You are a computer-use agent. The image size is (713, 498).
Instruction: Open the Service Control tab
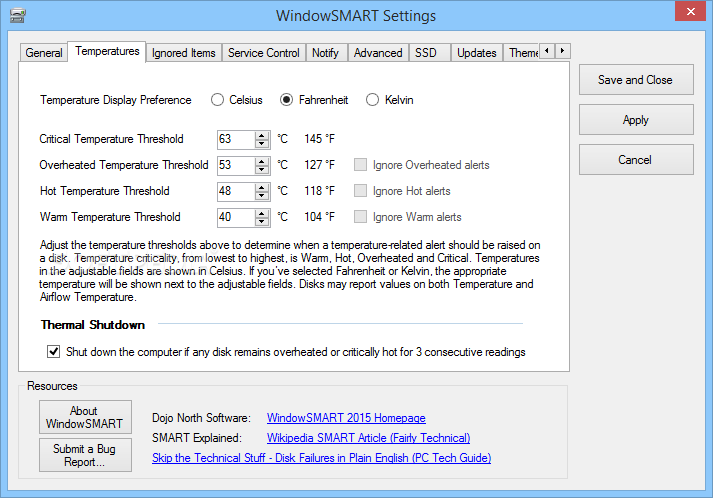264,53
